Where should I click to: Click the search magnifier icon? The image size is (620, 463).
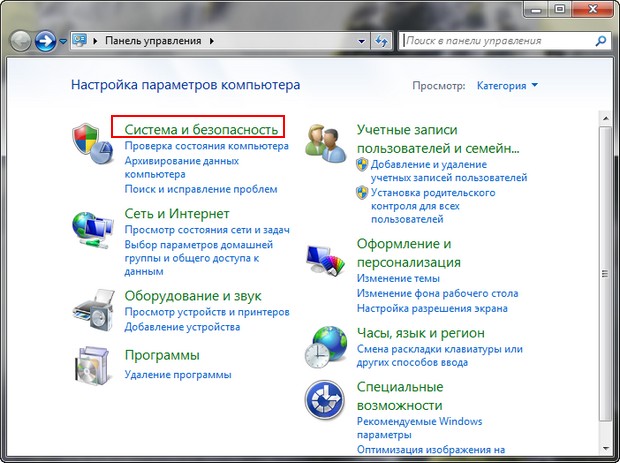click(601, 41)
